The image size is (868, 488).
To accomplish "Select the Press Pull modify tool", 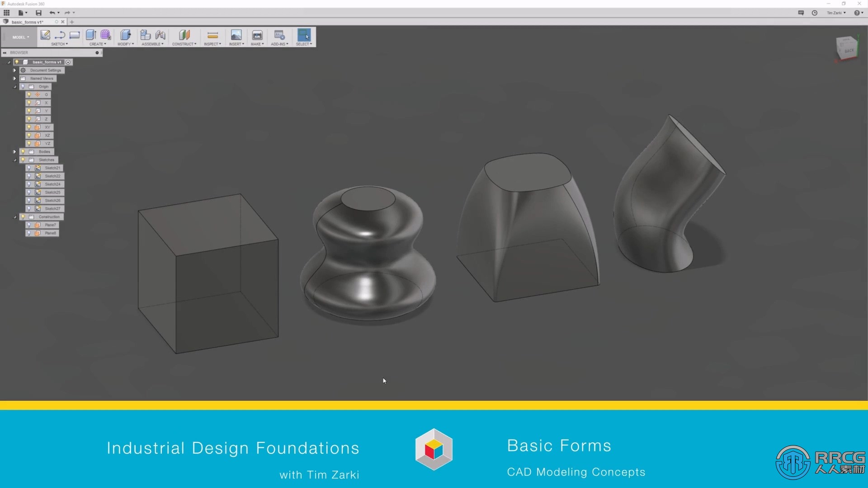I will (x=126, y=35).
